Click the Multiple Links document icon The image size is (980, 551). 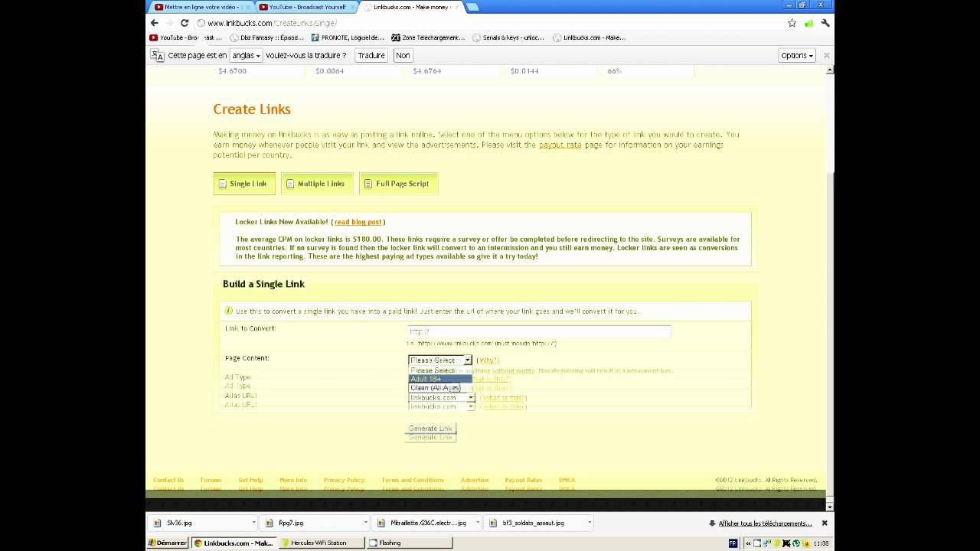(290, 184)
